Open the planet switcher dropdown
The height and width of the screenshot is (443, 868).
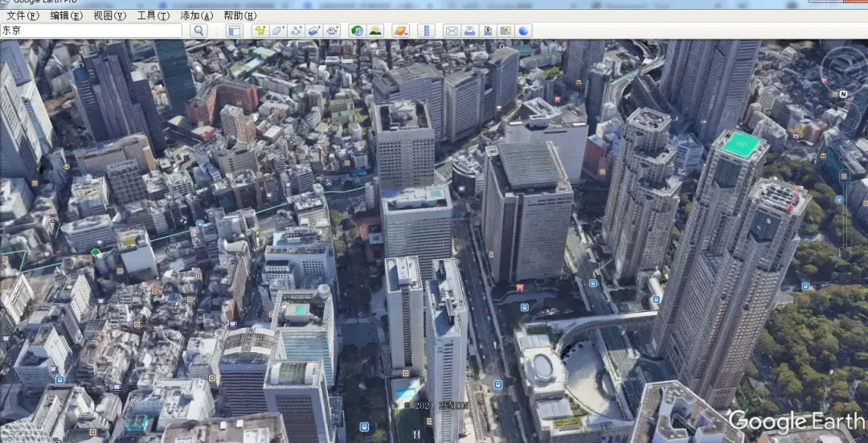(x=401, y=31)
